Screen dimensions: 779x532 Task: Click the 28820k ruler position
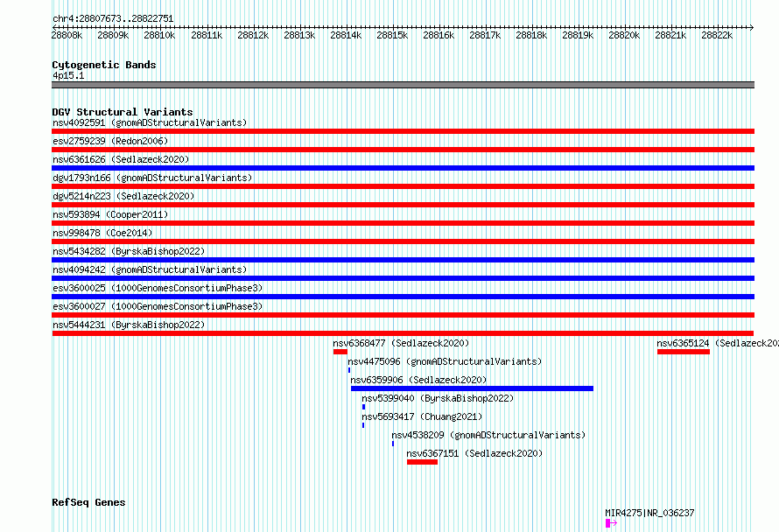[624, 35]
